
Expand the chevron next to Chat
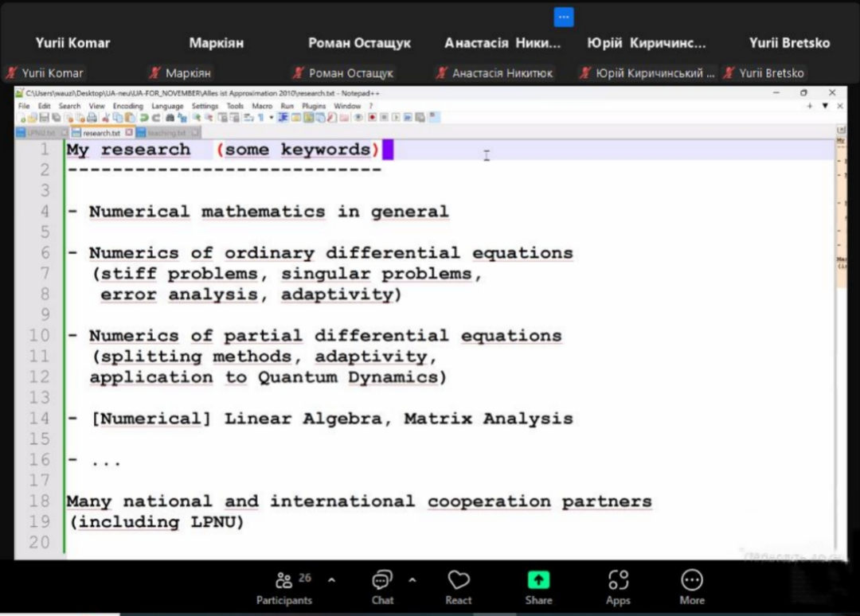pyautogui.click(x=412, y=580)
